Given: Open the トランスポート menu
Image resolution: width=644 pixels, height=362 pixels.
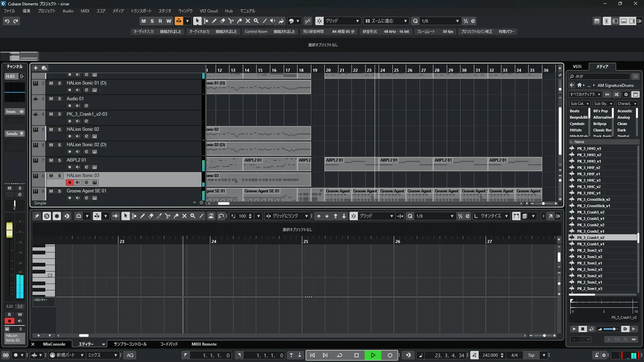Looking at the screenshot, I should click(141, 11).
